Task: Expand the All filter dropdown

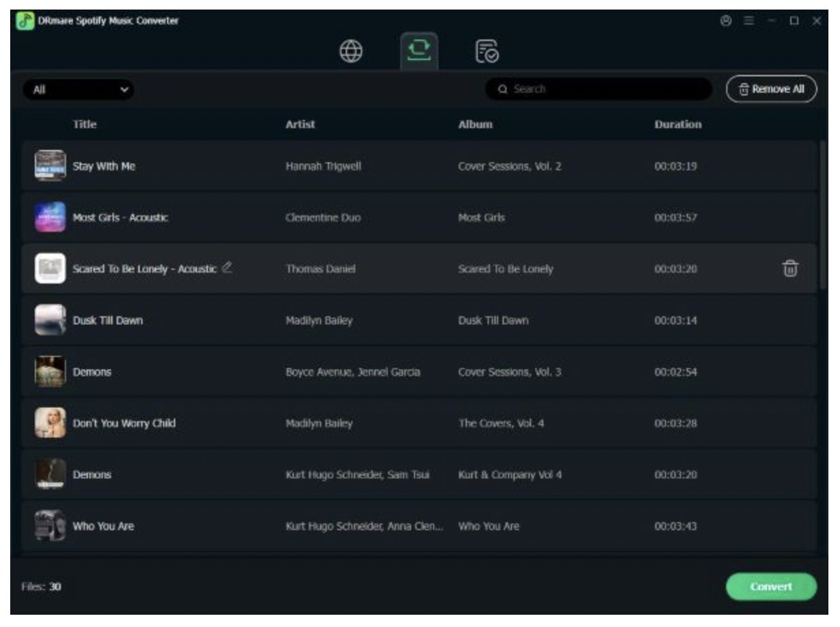Action: click(x=78, y=89)
